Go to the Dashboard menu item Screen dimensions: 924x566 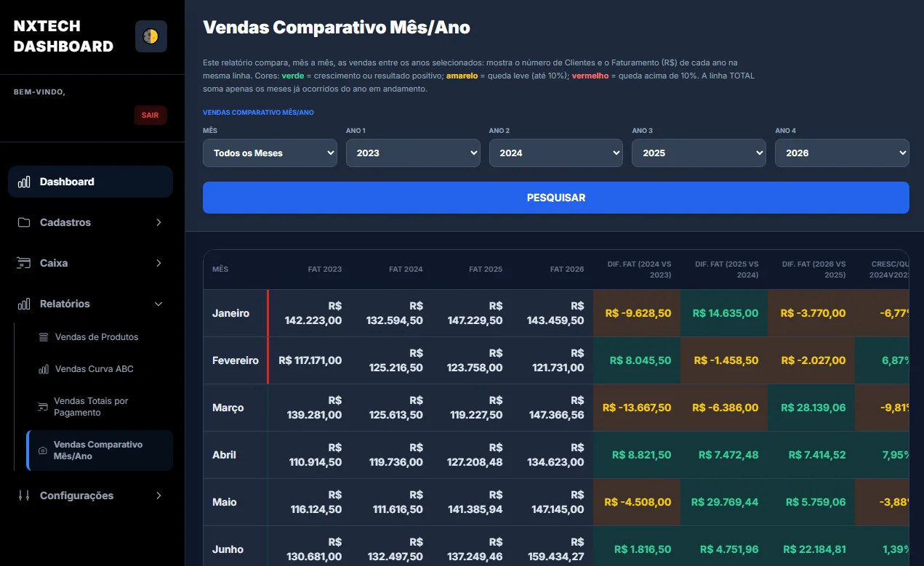coord(90,182)
